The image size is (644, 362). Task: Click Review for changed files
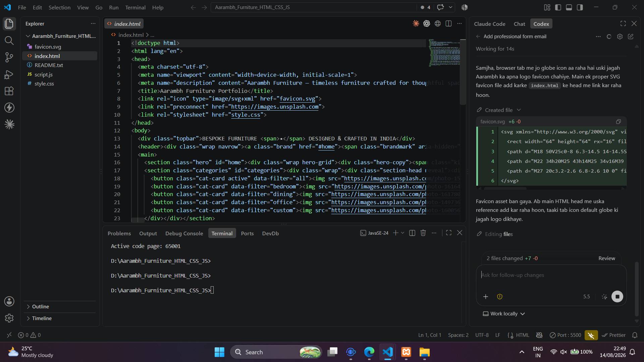tap(606, 258)
